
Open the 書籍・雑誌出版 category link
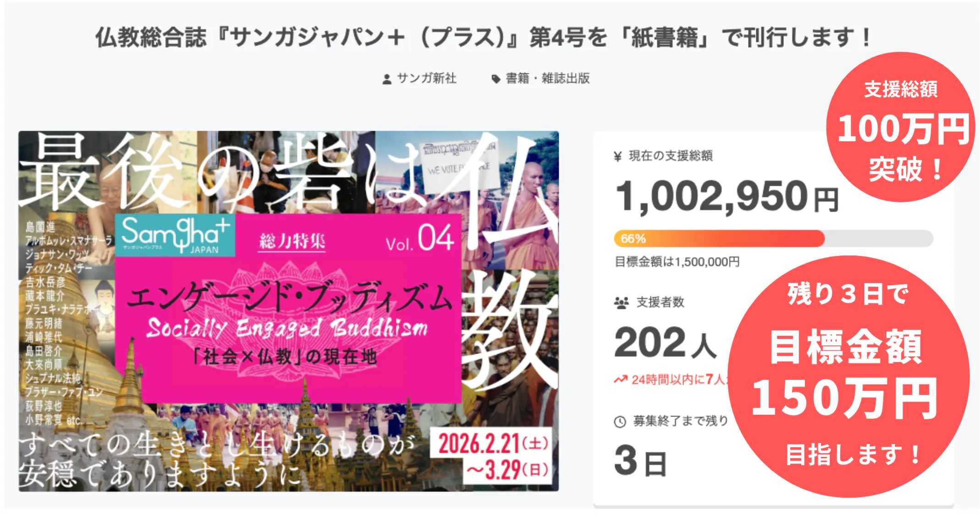tap(547, 78)
